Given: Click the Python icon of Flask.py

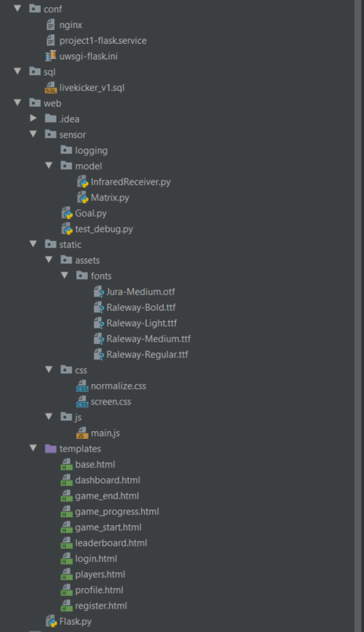Looking at the screenshot, I should coord(51,622).
